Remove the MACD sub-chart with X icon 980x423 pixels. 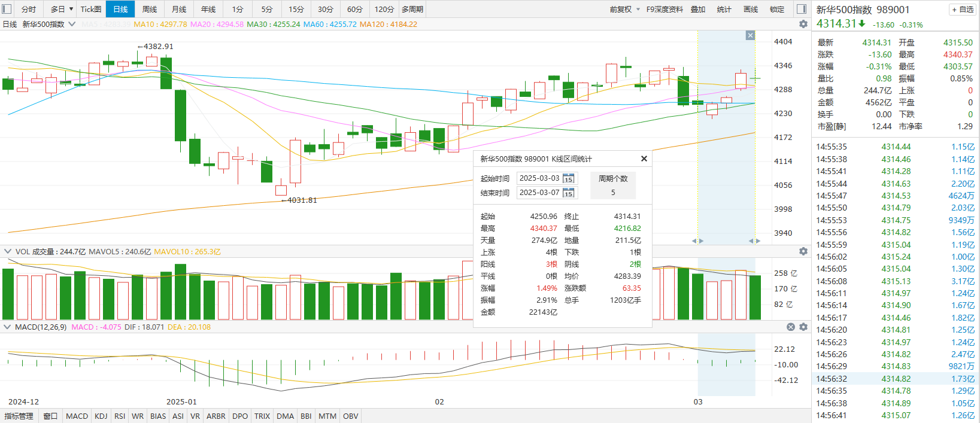(x=791, y=327)
